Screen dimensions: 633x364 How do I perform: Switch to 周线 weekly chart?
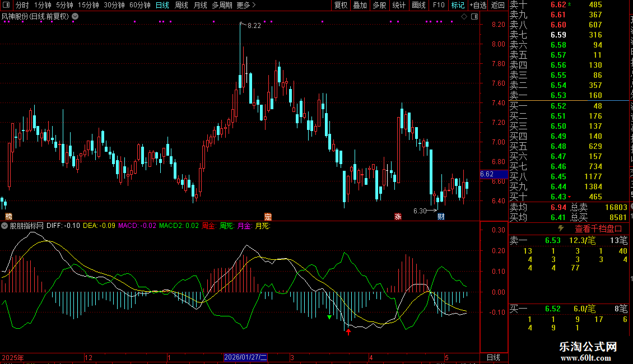click(x=181, y=5)
